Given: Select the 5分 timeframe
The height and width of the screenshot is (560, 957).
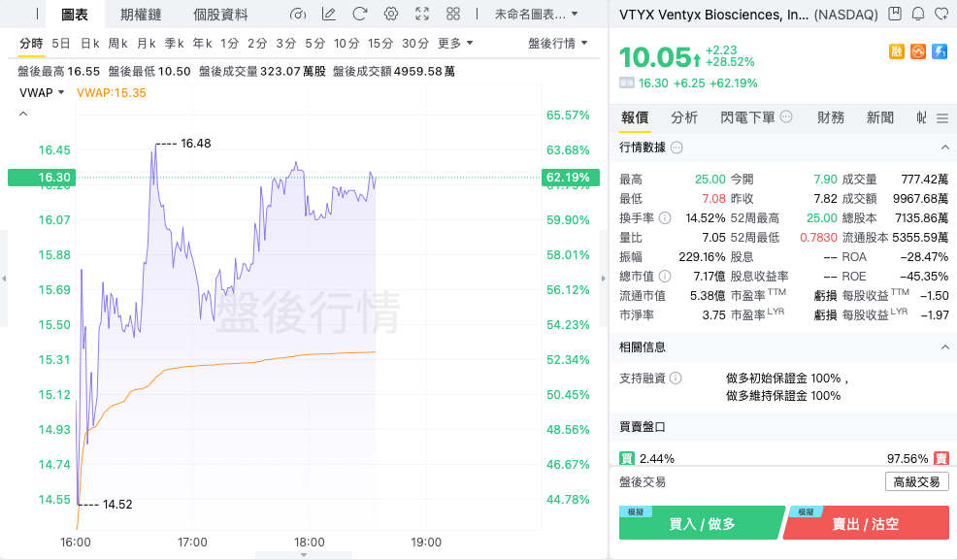Looking at the screenshot, I should [314, 44].
